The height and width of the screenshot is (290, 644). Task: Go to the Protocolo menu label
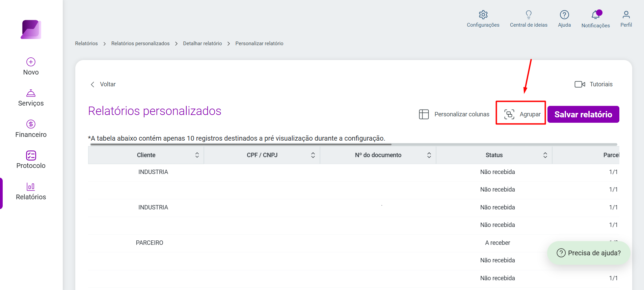pyautogui.click(x=31, y=166)
